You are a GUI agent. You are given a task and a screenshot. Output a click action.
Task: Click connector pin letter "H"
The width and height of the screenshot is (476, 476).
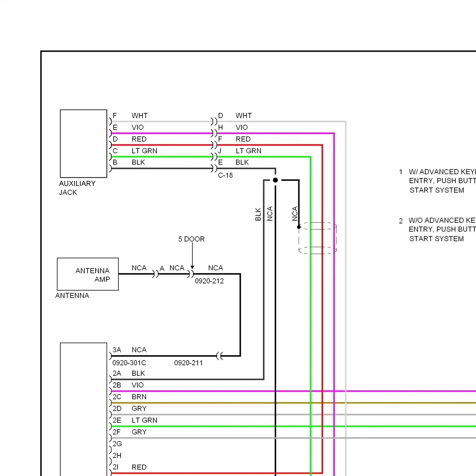[x=221, y=127]
